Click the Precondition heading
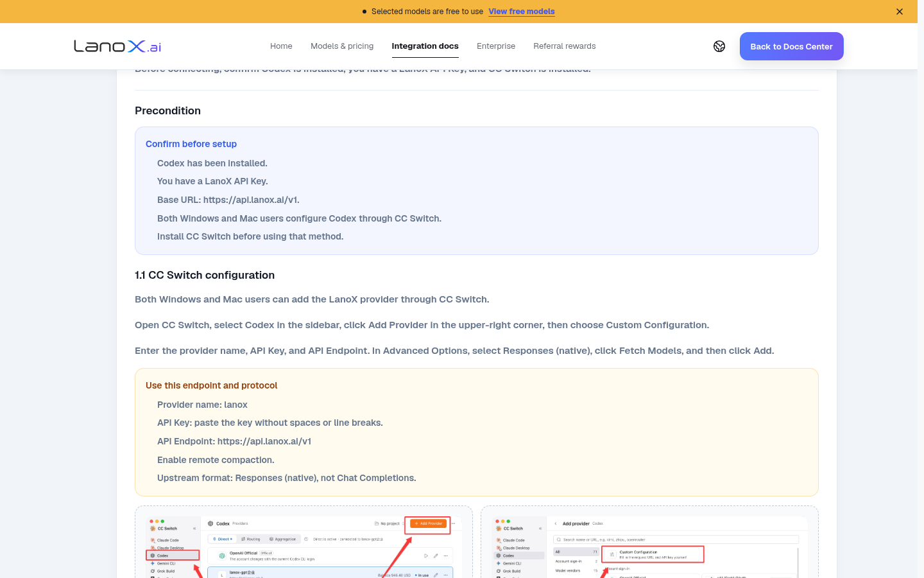 168,110
